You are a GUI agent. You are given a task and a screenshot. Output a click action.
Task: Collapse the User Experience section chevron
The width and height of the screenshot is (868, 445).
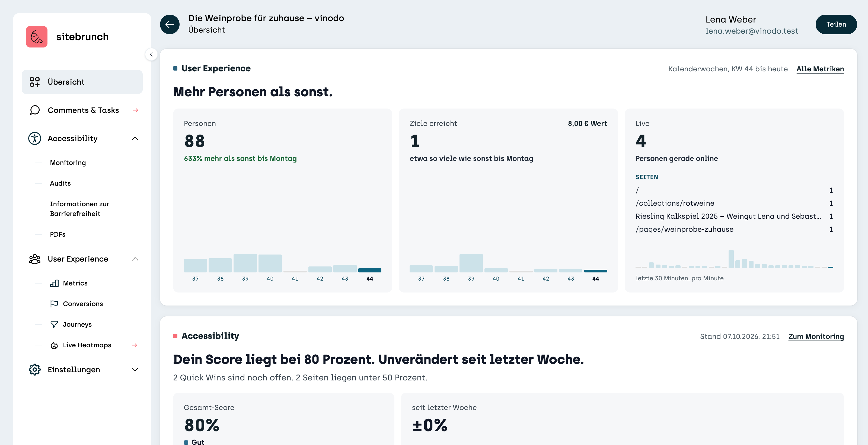(135, 259)
